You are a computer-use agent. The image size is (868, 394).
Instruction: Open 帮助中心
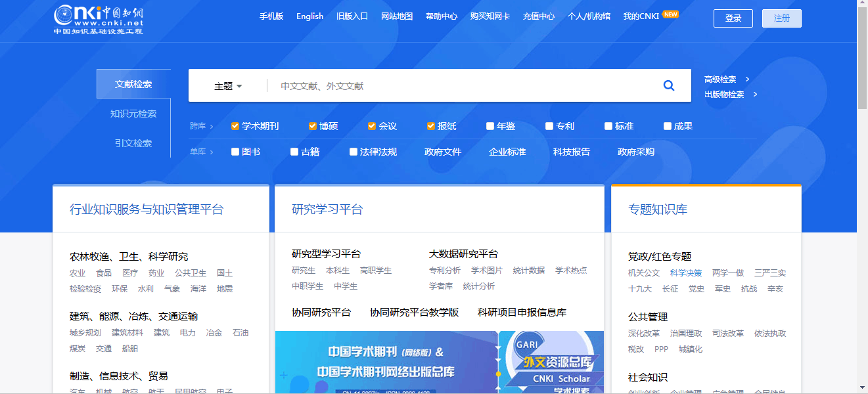click(442, 16)
